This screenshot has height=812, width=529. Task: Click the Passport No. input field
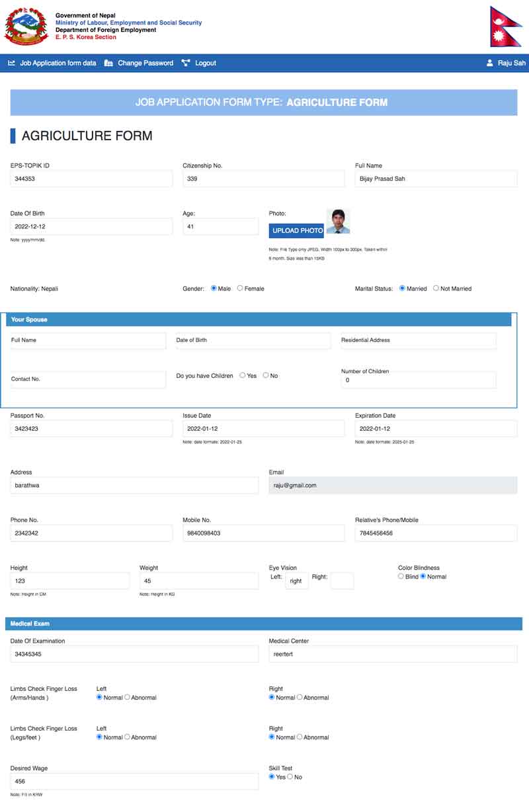point(91,428)
